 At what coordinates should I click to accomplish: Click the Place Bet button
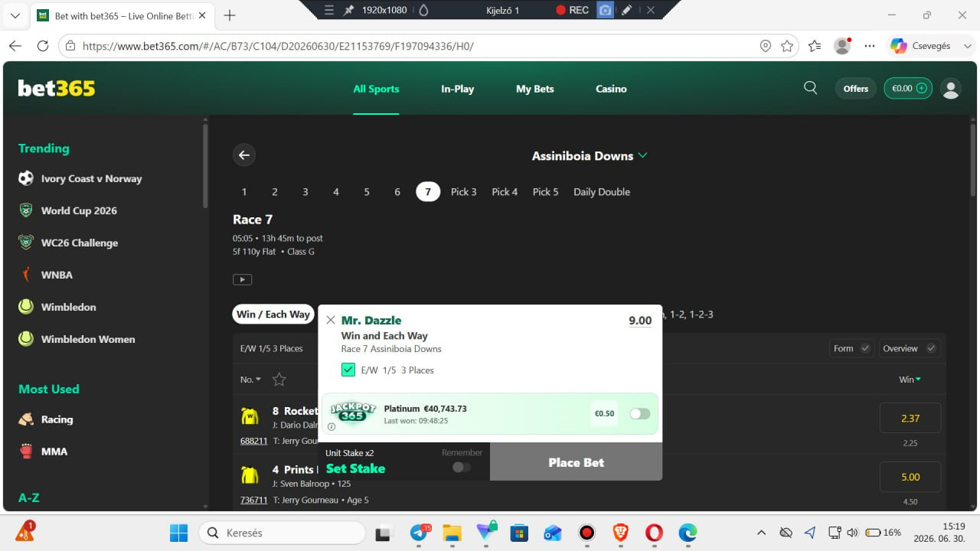(576, 462)
